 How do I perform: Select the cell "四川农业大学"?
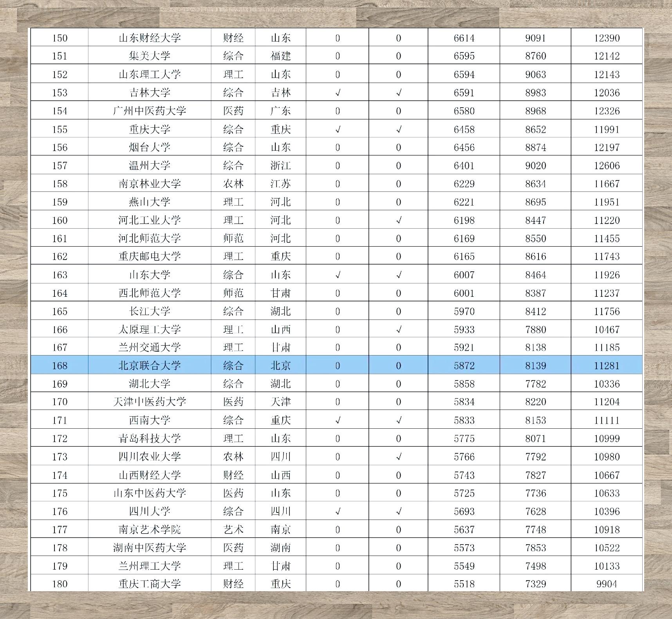click(150, 457)
